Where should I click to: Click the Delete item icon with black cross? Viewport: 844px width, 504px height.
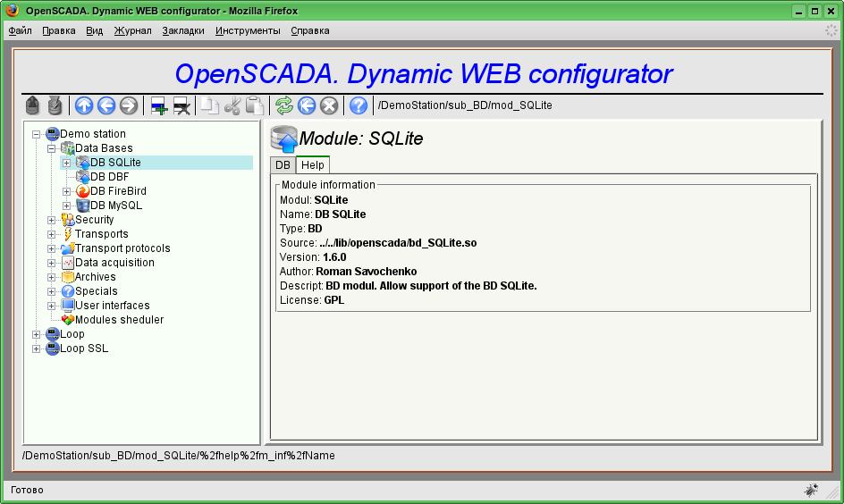pos(181,106)
